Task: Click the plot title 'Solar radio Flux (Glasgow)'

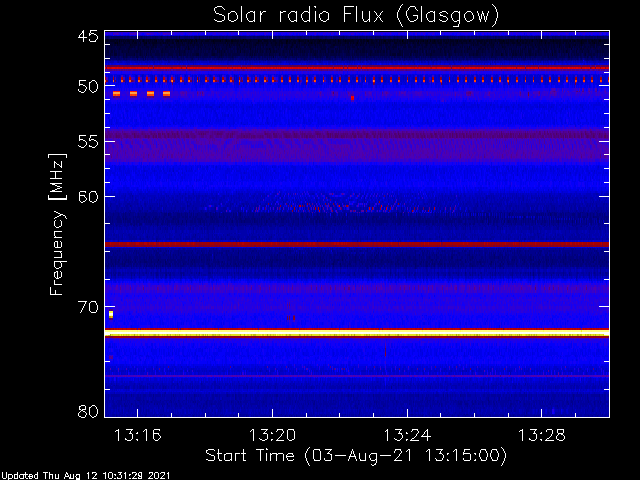Action: (x=356, y=16)
